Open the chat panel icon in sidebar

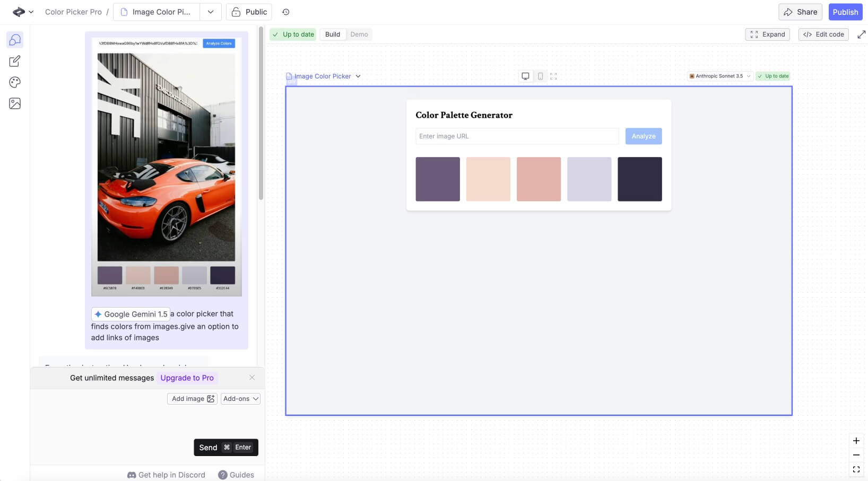[x=15, y=40]
